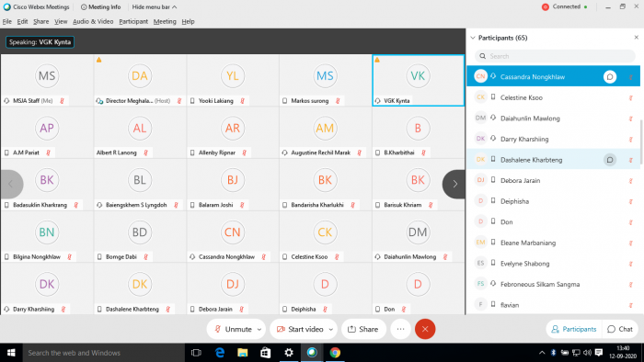Open Task View from taskbar

(196, 353)
